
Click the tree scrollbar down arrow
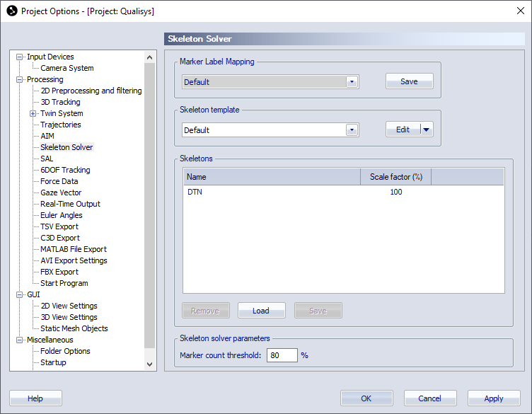150,364
